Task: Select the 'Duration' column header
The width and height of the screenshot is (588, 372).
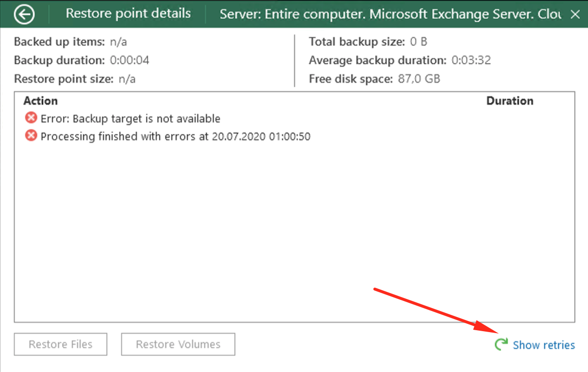Action: pos(510,101)
